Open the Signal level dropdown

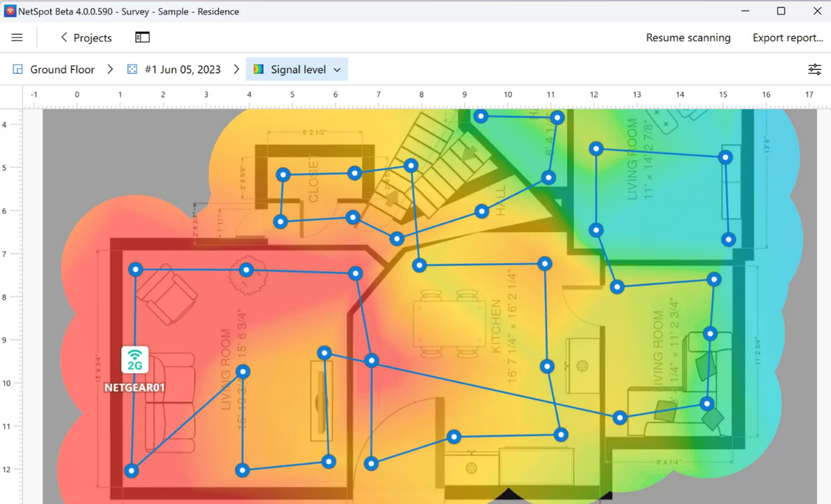click(x=338, y=69)
